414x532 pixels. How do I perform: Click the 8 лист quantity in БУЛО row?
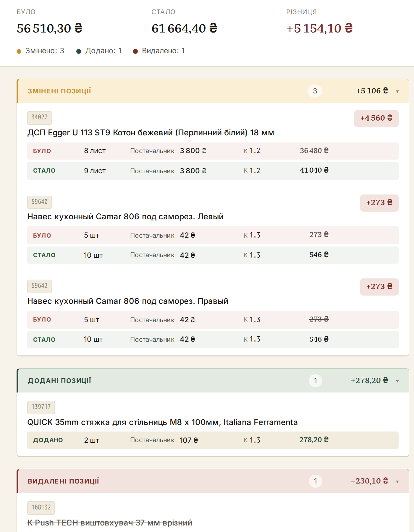[x=95, y=151]
